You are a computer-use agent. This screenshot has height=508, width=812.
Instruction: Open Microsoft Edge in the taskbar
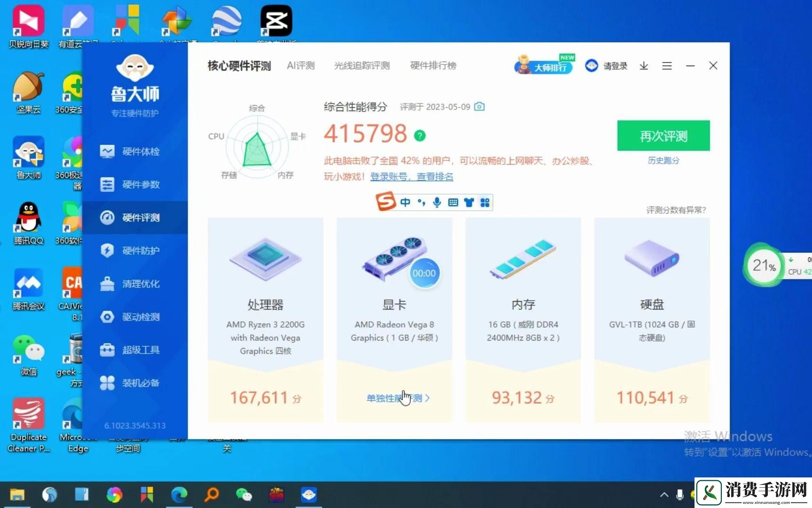click(179, 495)
